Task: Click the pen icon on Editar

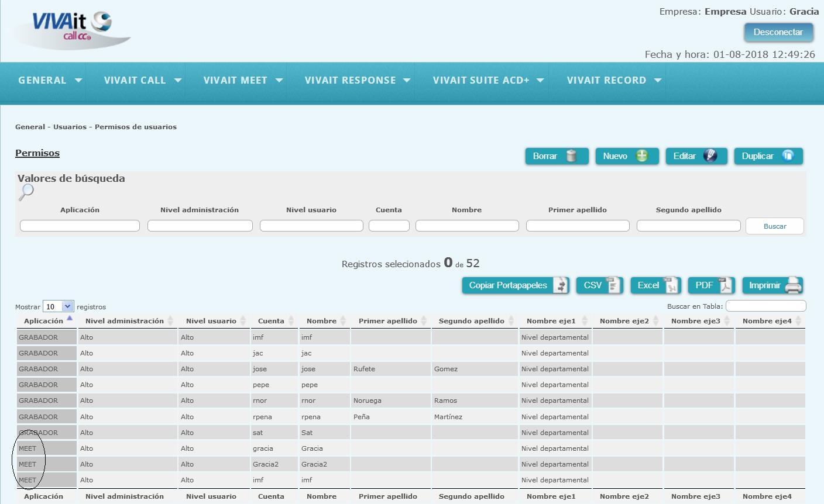Action: [710, 156]
